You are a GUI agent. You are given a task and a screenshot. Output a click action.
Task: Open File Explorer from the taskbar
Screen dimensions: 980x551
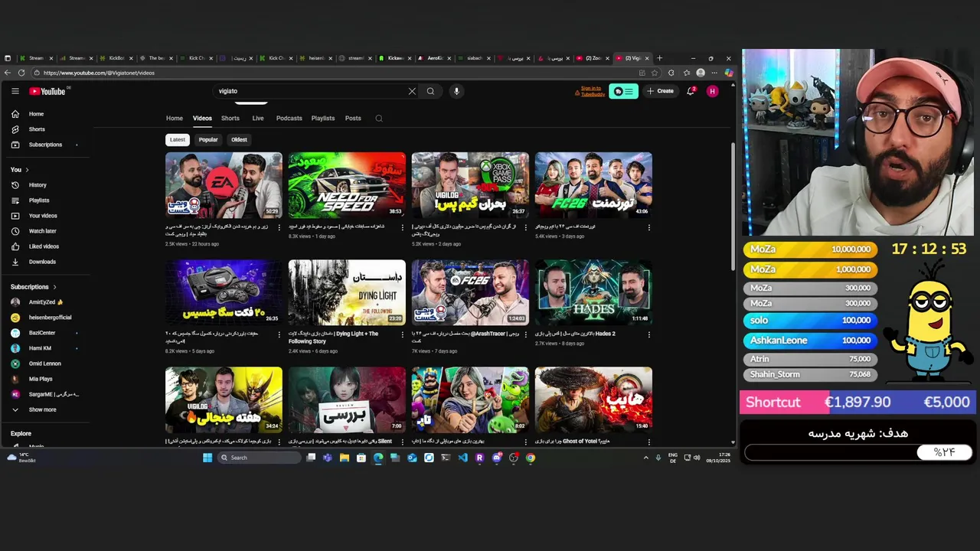click(345, 458)
